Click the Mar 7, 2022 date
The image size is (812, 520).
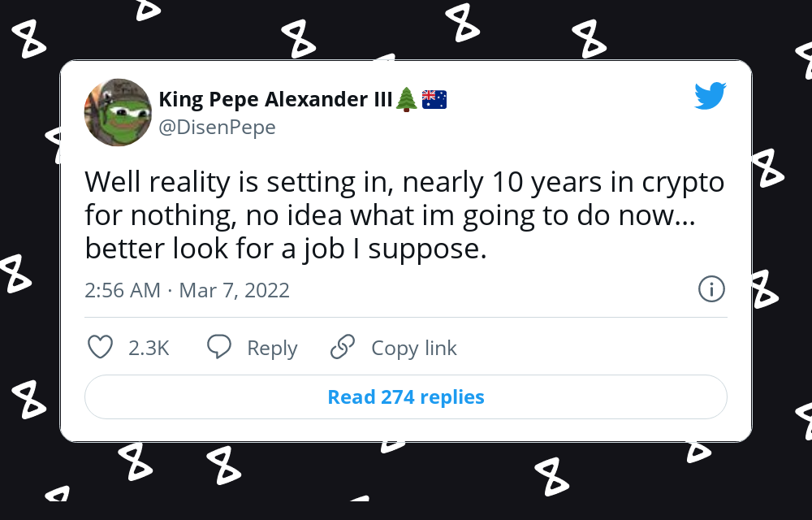pos(234,290)
